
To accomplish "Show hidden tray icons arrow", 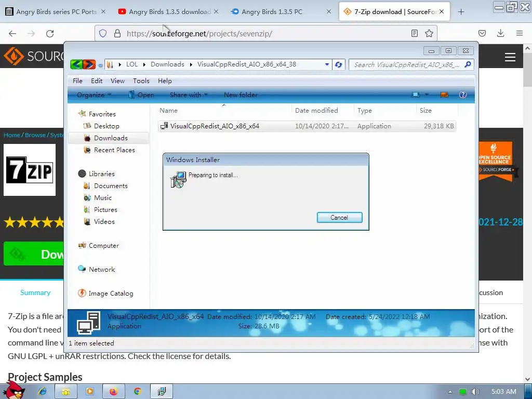I will tap(450, 392).
